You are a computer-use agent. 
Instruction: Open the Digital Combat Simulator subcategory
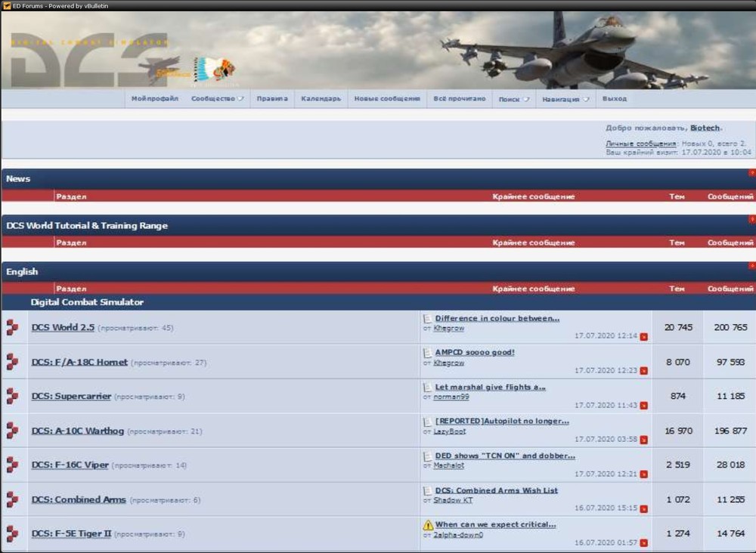pyautogui.click(x=87, y=302)
